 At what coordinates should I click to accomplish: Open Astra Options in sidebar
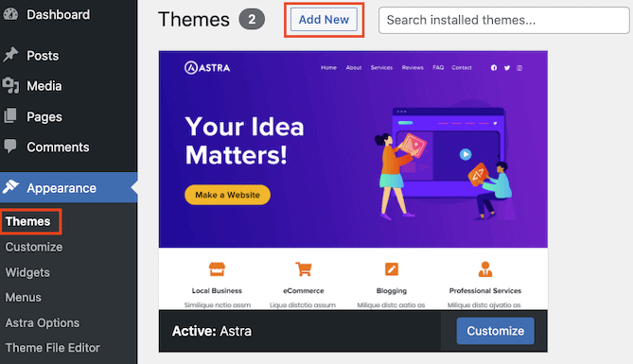pos(43,322)
